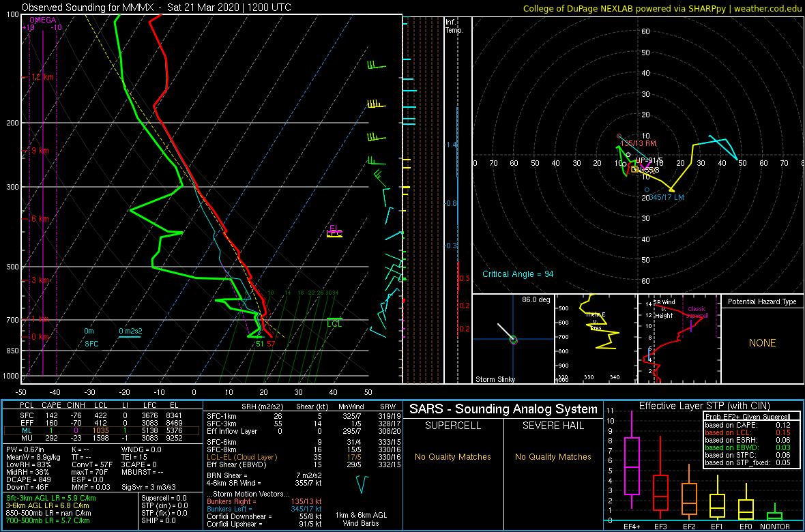
Task: Click the 6 km height label
Action: [x=41, y=219]
